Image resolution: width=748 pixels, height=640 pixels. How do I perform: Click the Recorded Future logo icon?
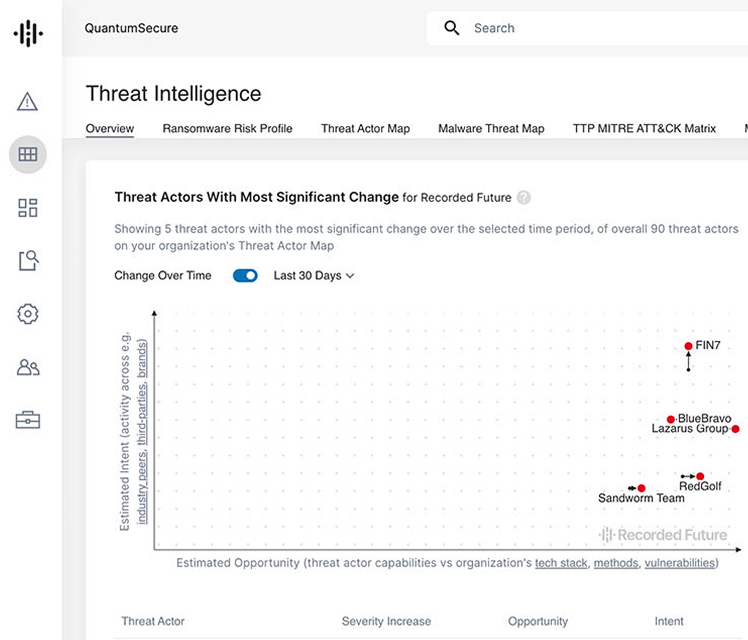coord(28,33)
